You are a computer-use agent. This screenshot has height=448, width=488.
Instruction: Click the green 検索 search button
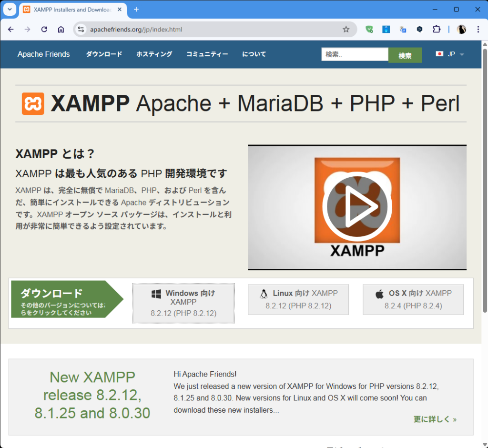click(405, 55)
